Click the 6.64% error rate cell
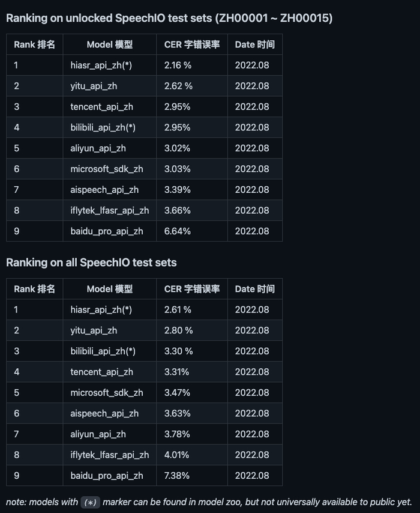The width and height of the screenshot is (420, 513). tap(178, 231)
